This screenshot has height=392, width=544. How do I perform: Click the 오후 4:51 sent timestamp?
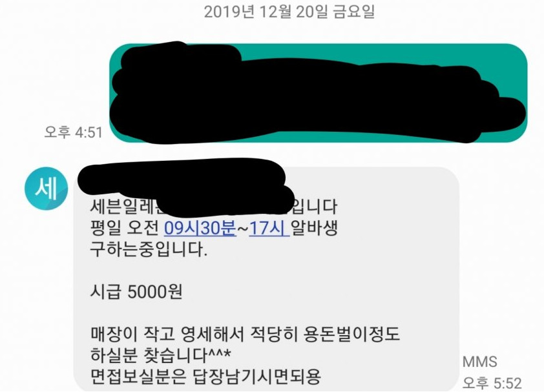pyautogui.click(x=74, y=132)
